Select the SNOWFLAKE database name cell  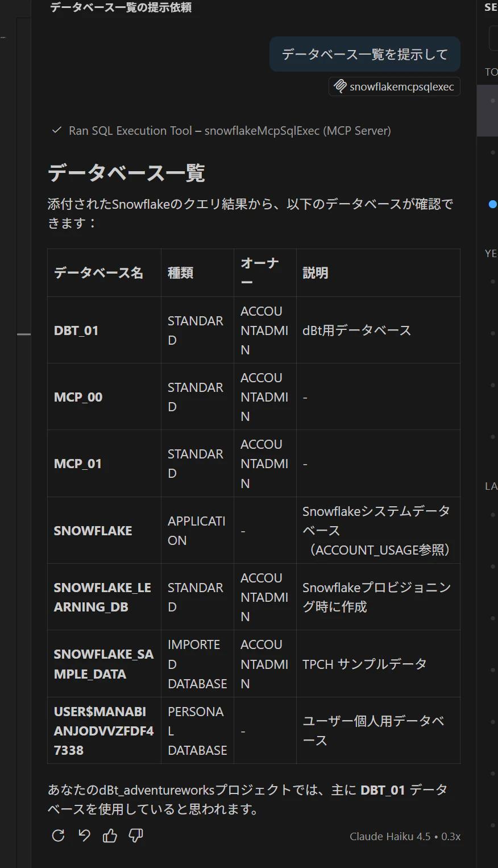tap(104, 530)
